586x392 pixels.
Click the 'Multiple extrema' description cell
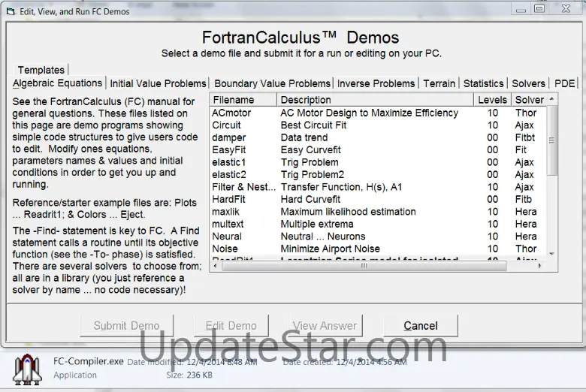click(x=317, y=224)
